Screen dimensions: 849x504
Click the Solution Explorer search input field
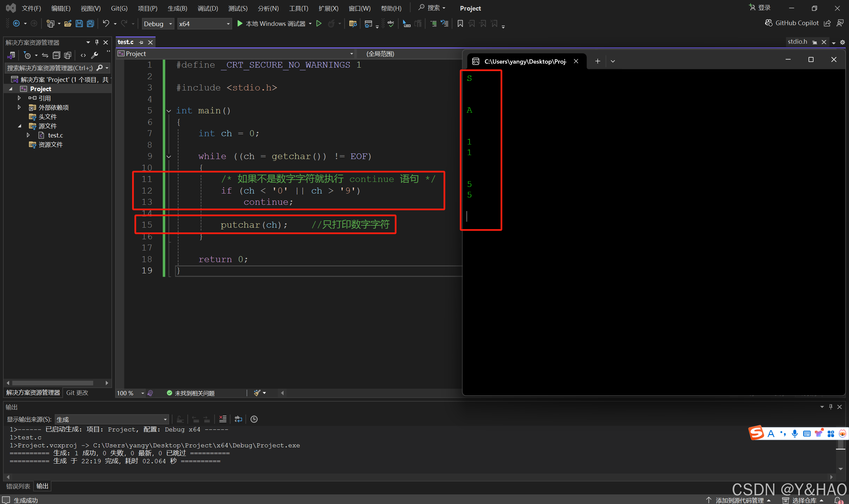[50, 68]
